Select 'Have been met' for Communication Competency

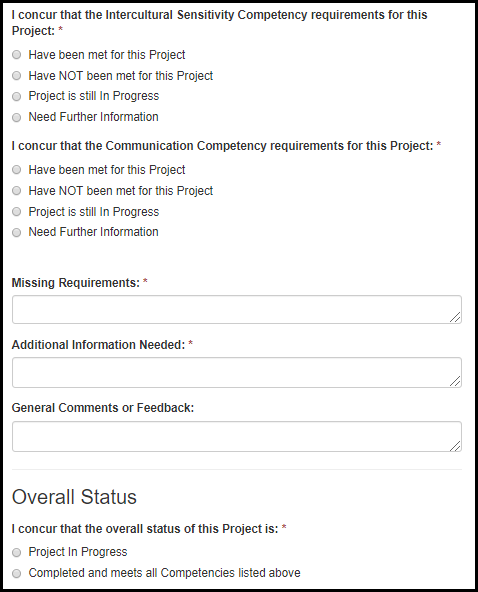(x=16, y=170)
